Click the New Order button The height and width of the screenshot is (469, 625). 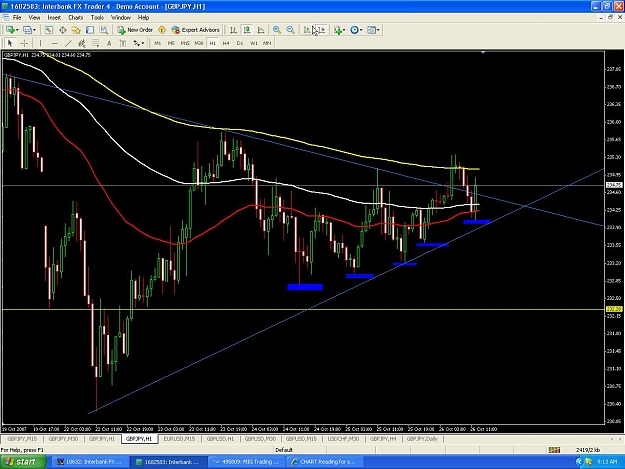(x=135, y=30)
